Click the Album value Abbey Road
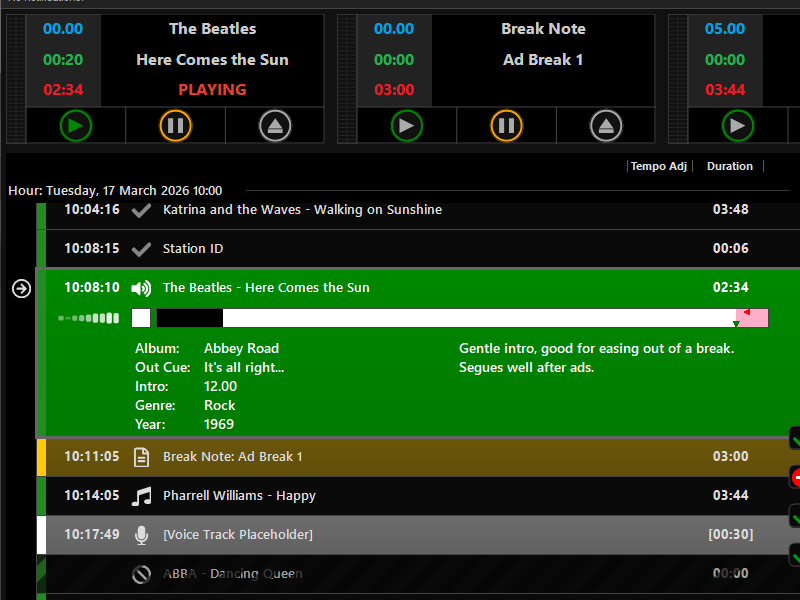 point(241,348)
